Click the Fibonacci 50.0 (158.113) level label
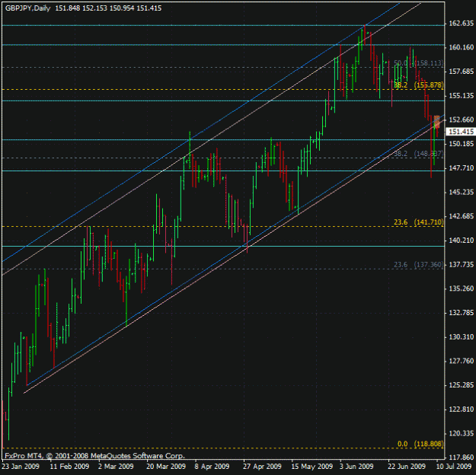476x475 pixels. click(x=419, y=63)
